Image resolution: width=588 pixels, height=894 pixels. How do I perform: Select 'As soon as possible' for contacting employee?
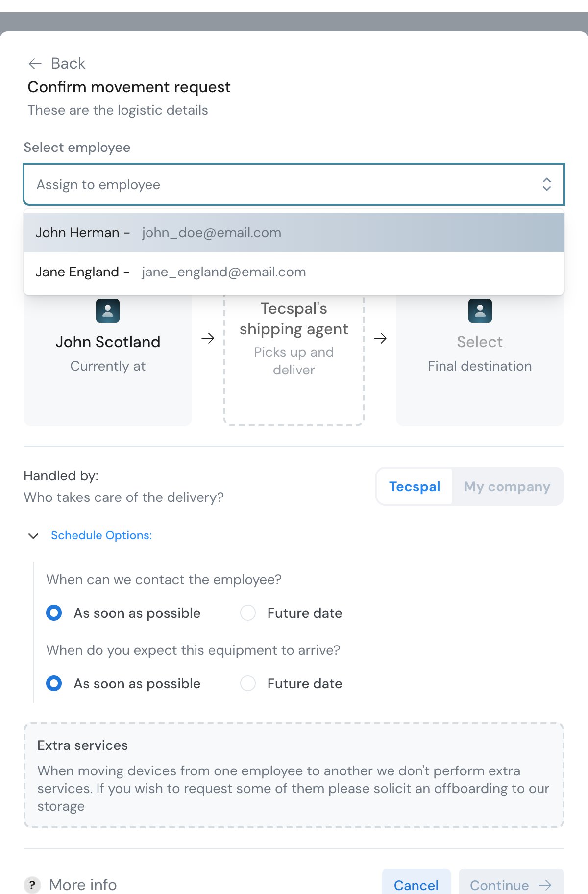point(54,613)
